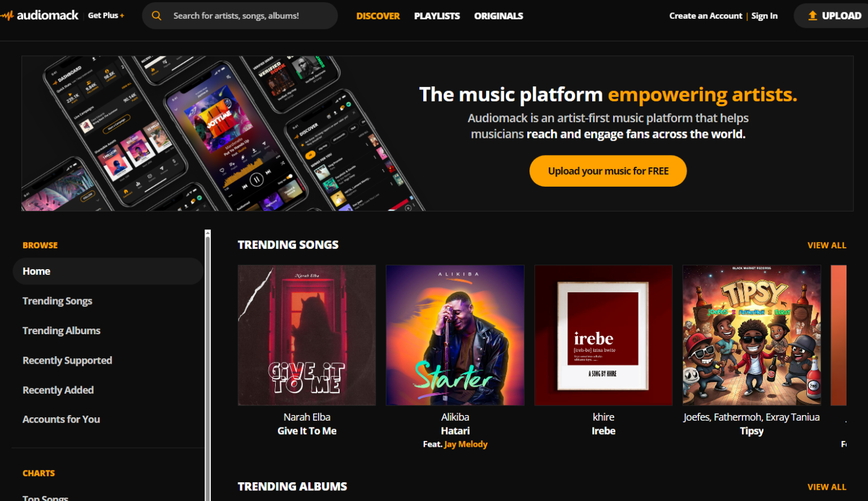Click Create an Account link
The image size is (868, 501).
(x=706, y=16)
